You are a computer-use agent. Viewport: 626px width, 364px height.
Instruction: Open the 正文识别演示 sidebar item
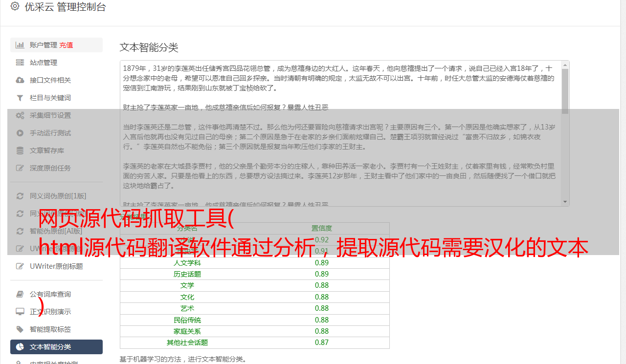point(56,312)
